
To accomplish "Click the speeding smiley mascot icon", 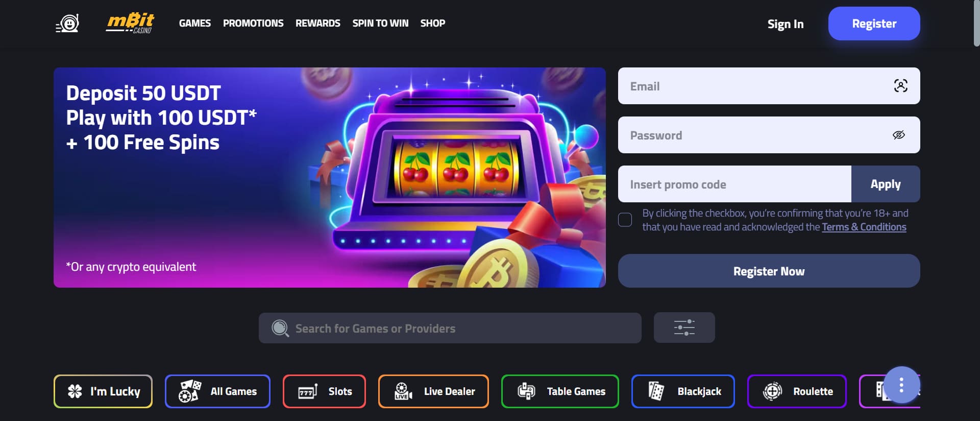I will 67,24.
